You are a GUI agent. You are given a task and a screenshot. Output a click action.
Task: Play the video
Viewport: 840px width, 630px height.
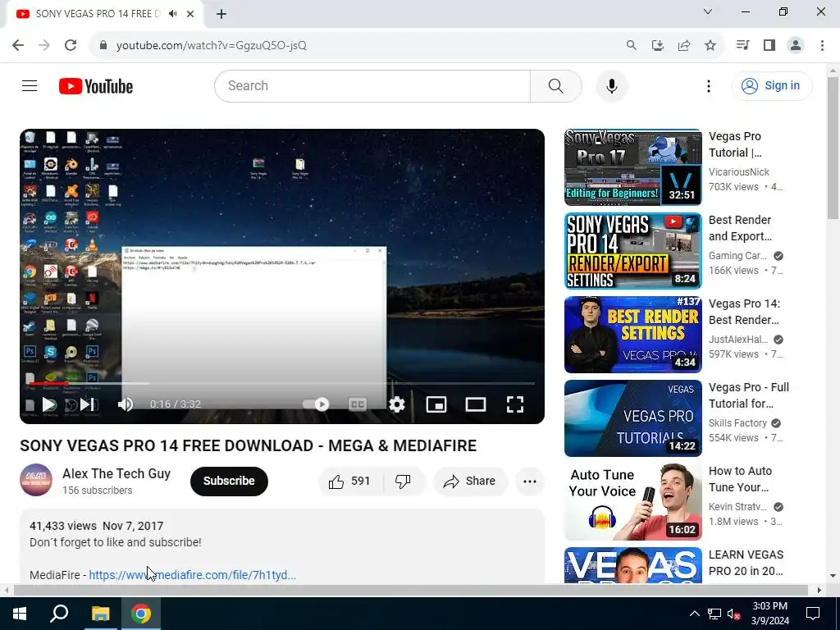[49, 404]
